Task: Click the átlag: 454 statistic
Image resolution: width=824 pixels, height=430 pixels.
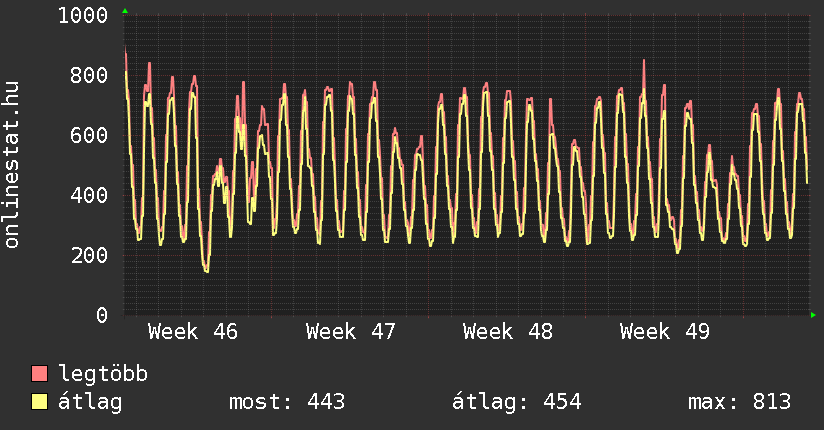Action: (x=517, y=403)
